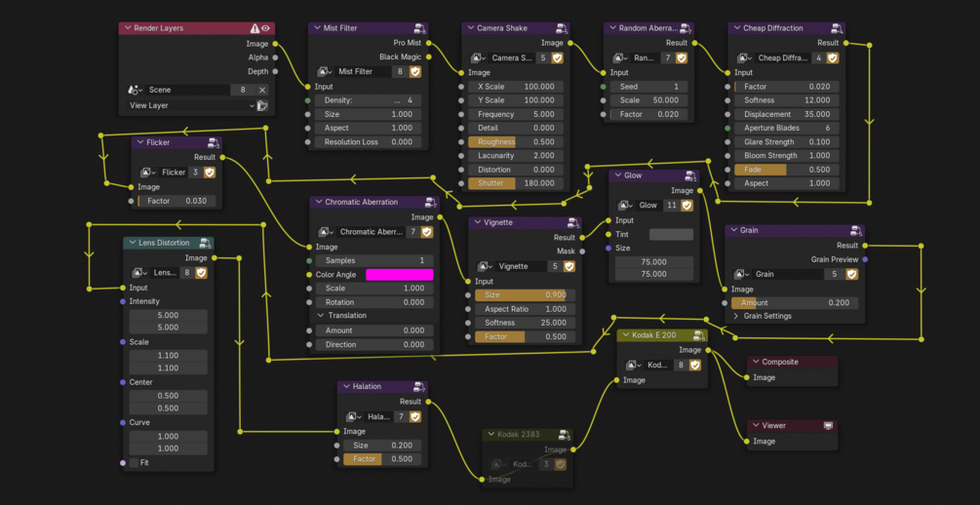980x505 pixels.
Task: Click the node group icon on Lens Distortion header
Action: [x=205, y=243]
